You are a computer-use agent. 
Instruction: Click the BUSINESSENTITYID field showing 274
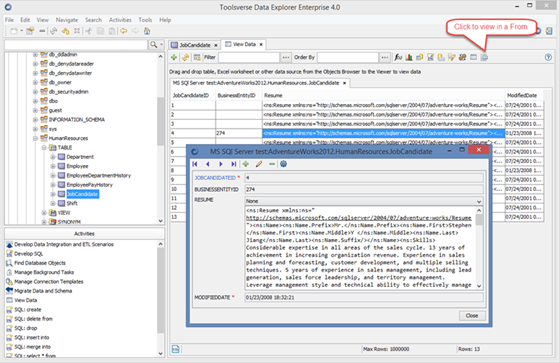click(364, 189)
